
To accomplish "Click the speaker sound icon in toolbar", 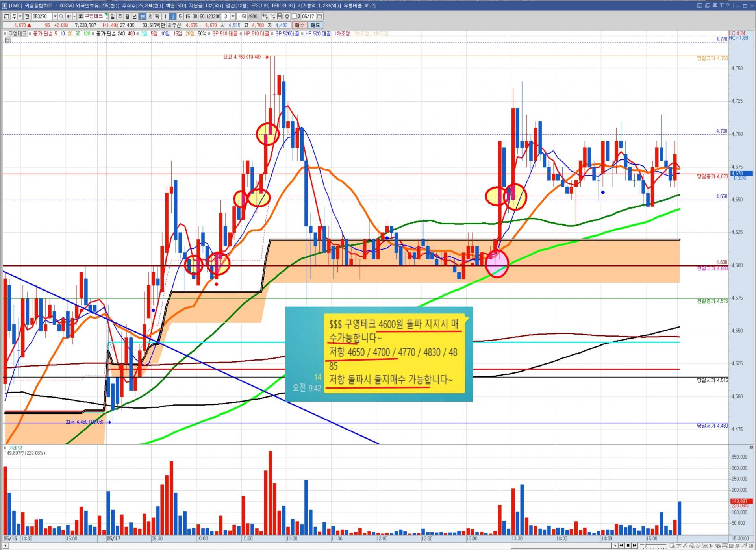I will [69, 16].
